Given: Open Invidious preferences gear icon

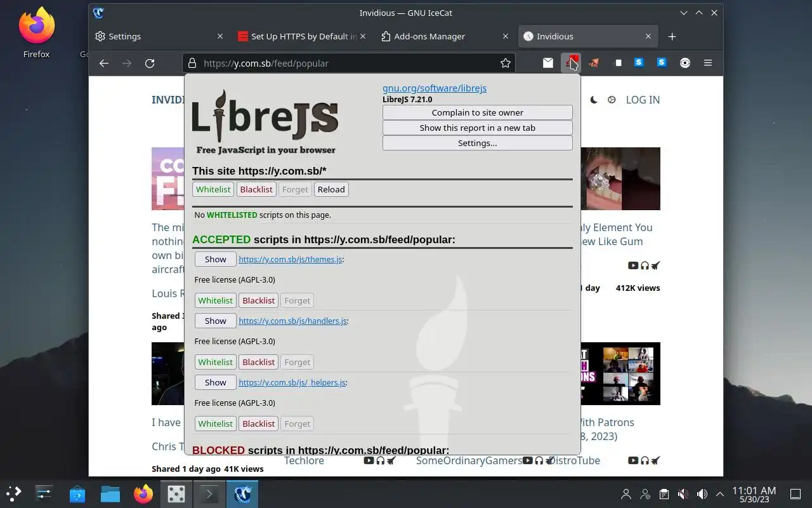Looking at the screenshot, I should pyautogui.click(x=612, y=100).
